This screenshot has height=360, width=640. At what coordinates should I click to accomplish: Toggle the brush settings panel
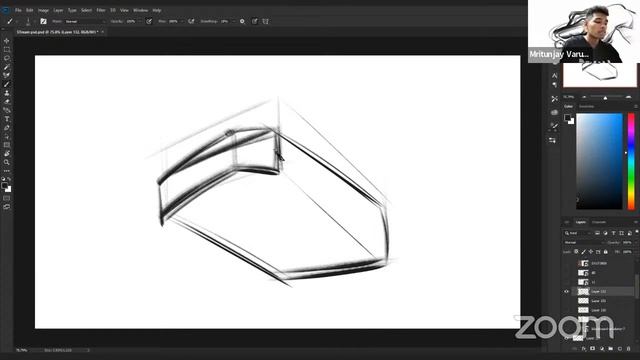click(43, 21)
